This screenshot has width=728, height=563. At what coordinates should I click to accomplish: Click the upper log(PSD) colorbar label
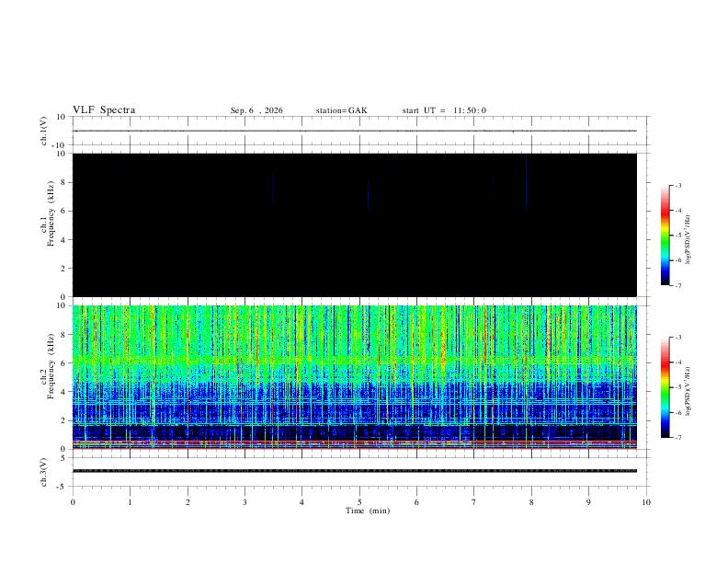click(688, 239)
